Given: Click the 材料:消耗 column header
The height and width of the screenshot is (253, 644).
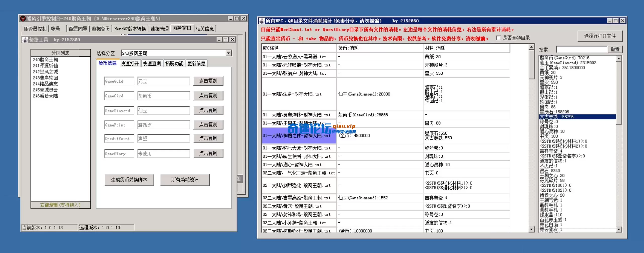Looking at the screenshot, I should (x=467, y=48).
